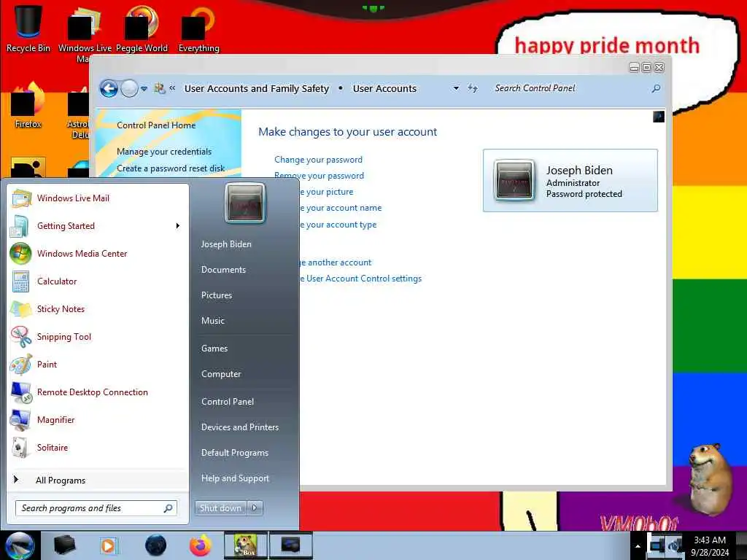
Task: Open the Shut down options arrow
Action: (x=255, y=508)
